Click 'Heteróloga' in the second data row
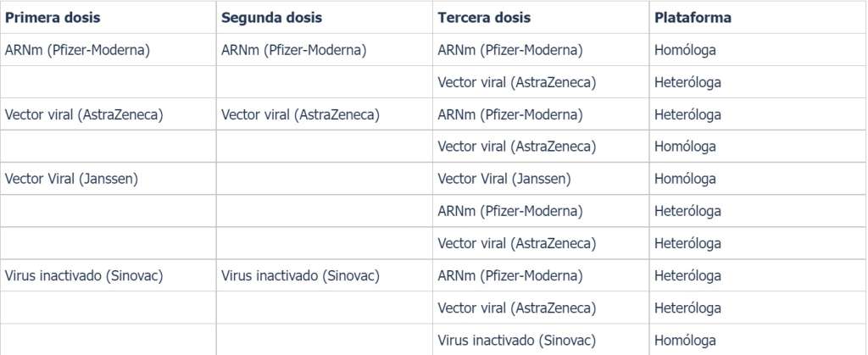 click(688, 83)
